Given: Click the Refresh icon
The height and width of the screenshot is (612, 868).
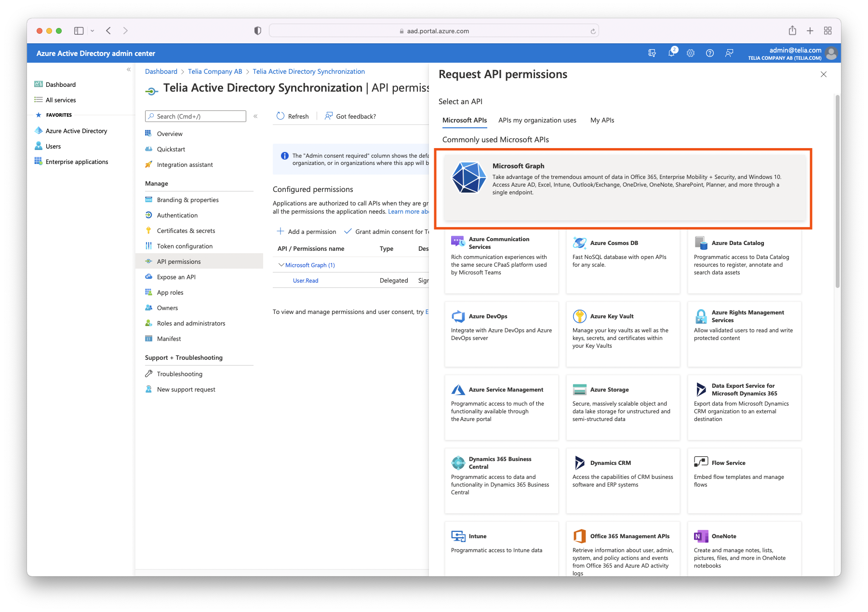Looking at the screenshot, I should tap(280, 116).
